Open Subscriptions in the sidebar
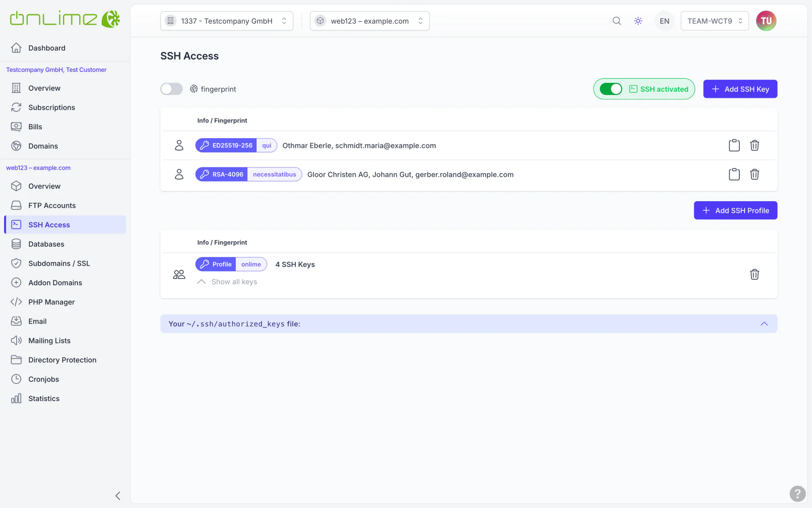The image size is (812, 508). pos(65,107)
